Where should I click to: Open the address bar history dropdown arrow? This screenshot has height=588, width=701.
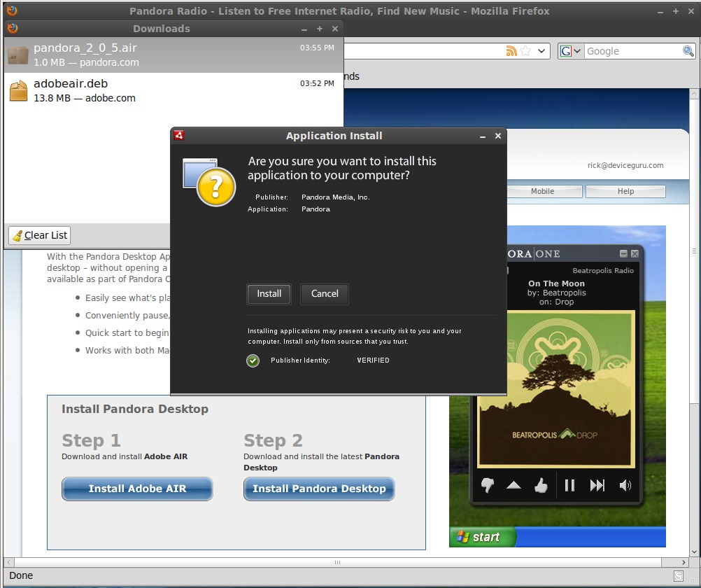tap(541, 51)
